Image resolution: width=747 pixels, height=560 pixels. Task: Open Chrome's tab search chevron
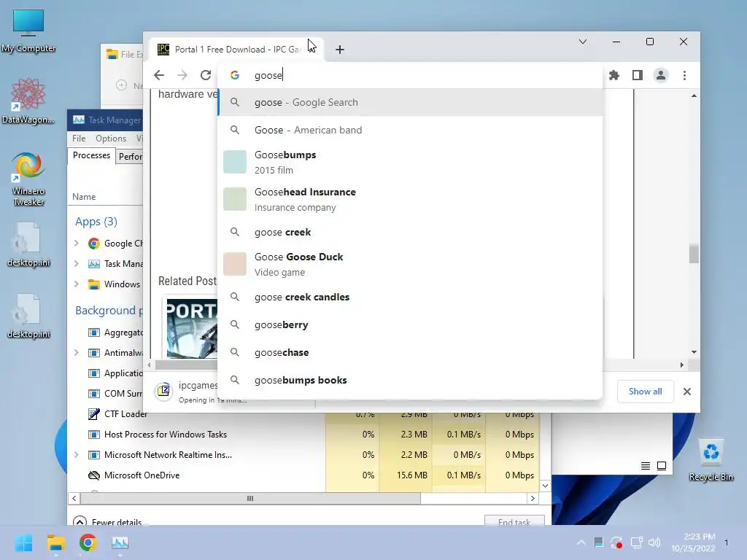coord(583,42)
